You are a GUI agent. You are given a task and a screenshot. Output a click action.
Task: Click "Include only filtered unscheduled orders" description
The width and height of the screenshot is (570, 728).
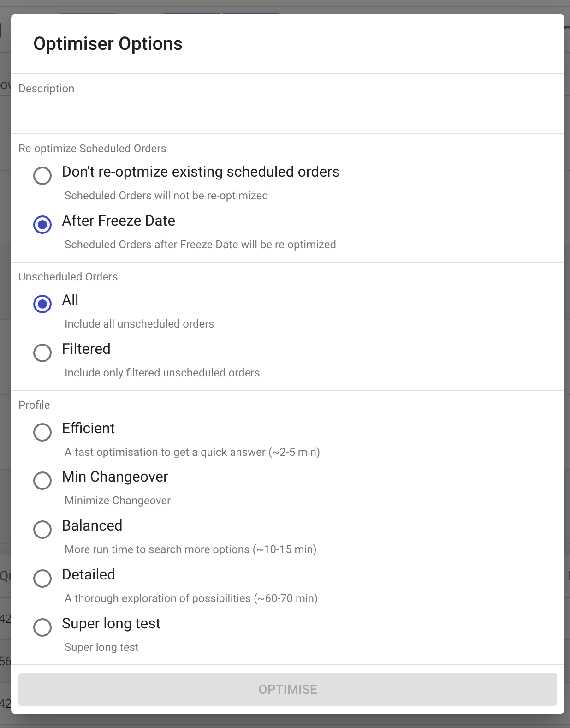coord(162,373)
